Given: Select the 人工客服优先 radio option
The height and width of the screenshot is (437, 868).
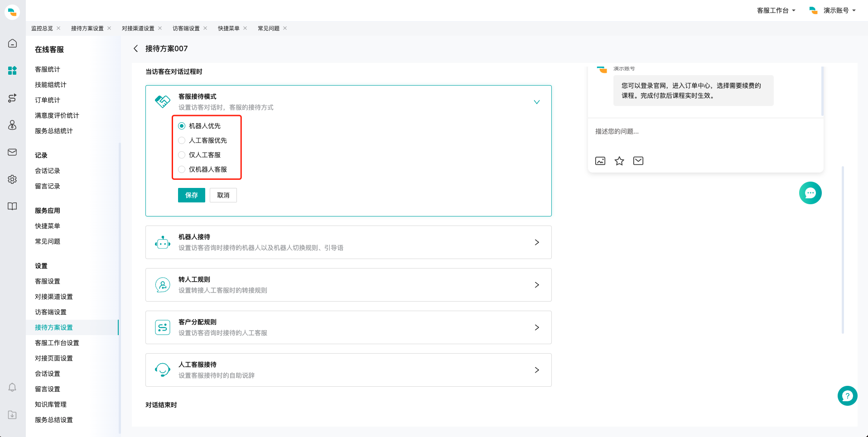Looking at the screenshot, I should point(182,140).
